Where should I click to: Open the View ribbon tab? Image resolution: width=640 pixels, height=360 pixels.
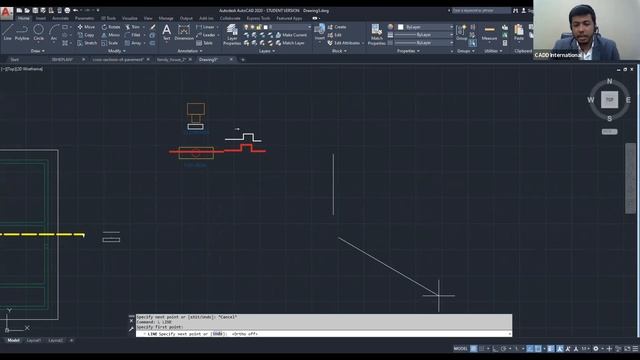tap(148, 18)
